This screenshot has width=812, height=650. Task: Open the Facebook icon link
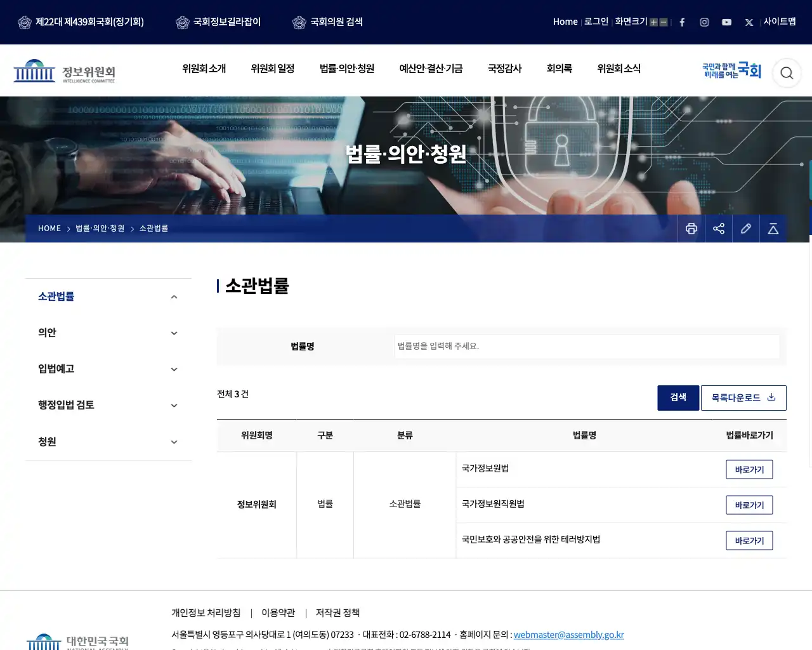(x=682, y=22)
